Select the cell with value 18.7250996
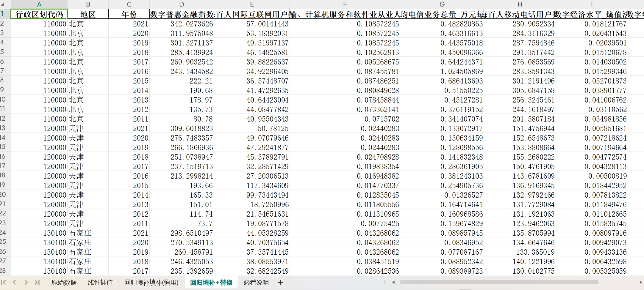The image size is (644, 290). pyautogui.click(x=252, y=204)
